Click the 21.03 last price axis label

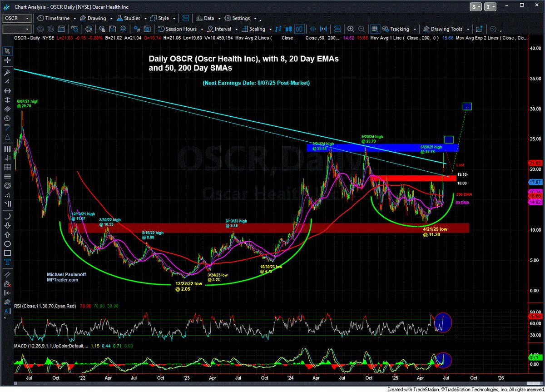point(536,163)
